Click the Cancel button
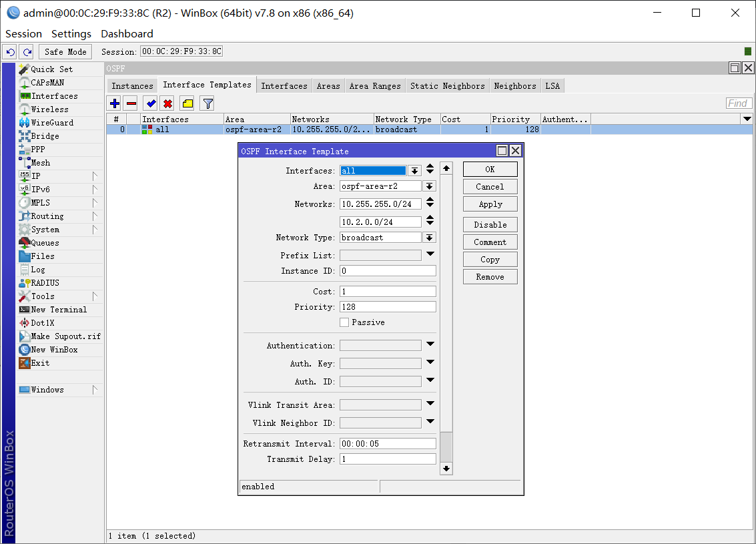The image size is (756, 544). pyautogui.click(x=490, y=187)
